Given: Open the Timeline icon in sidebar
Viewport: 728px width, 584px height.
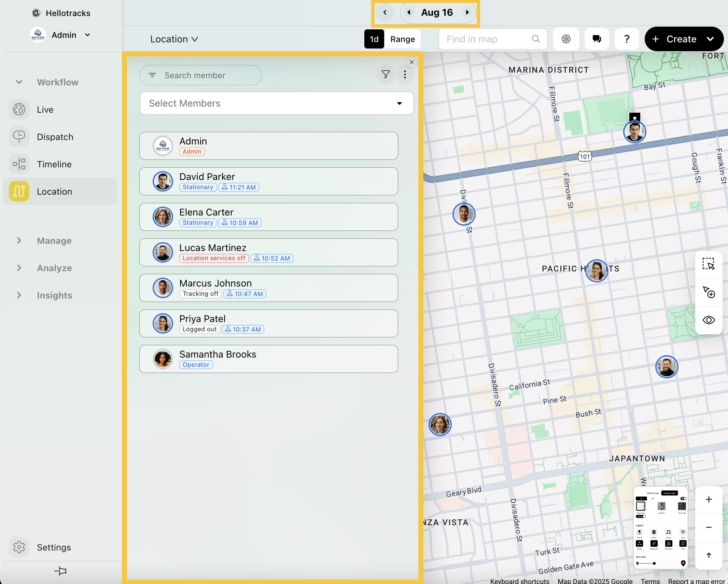Looking at the screenshot, I should [x=19, y=164].
